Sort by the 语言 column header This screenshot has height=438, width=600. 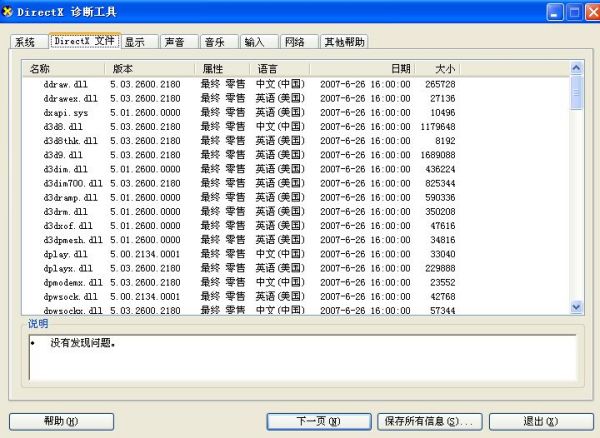coord(280,69)
